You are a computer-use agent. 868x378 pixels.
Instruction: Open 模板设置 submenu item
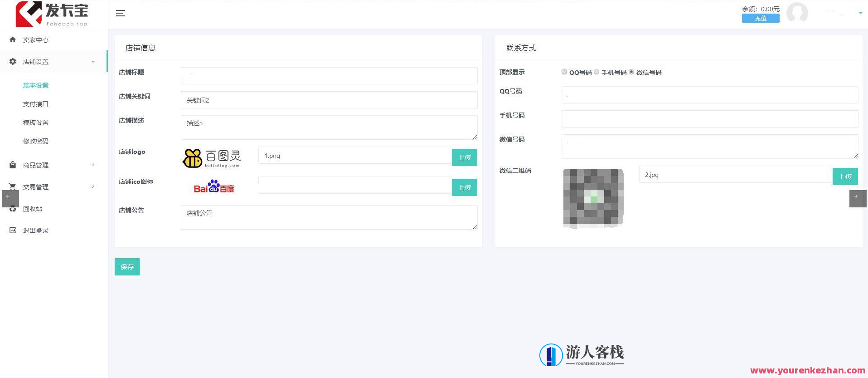pyautogui.click(x=36, y=123)
